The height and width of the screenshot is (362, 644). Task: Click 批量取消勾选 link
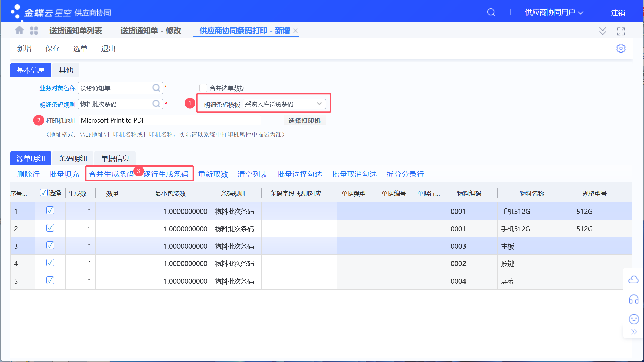(x=354, y=174)
